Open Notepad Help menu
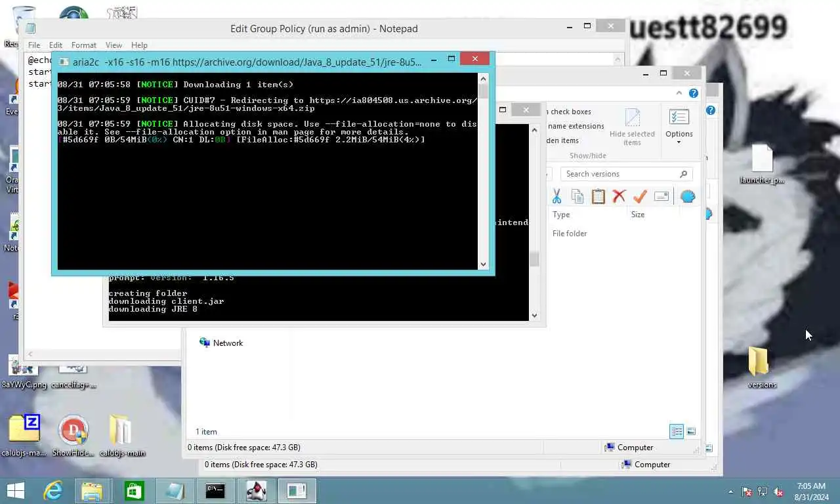This screenshot has height=504, width=840. coord(139,45)
